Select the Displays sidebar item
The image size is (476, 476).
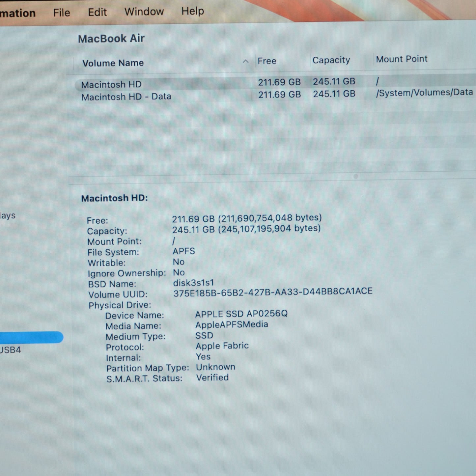8,216
